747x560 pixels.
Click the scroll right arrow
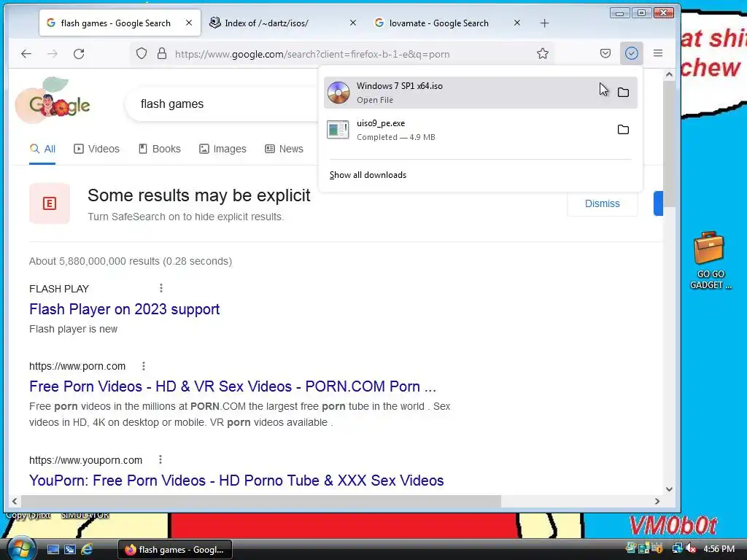[657, 501]
